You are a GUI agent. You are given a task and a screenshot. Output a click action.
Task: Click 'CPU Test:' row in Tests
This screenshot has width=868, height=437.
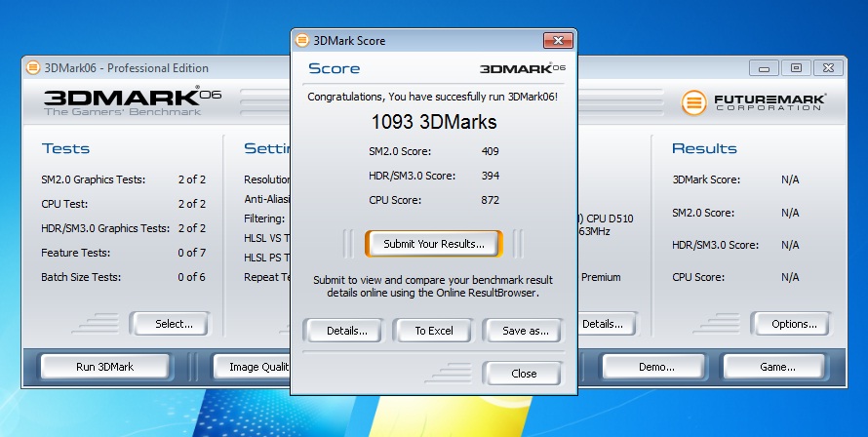[x=124, y=204]
